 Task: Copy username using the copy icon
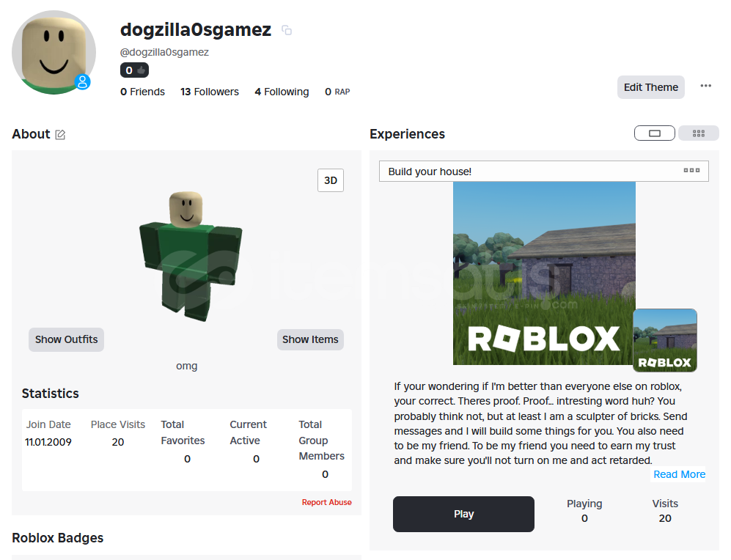point(287,30)
